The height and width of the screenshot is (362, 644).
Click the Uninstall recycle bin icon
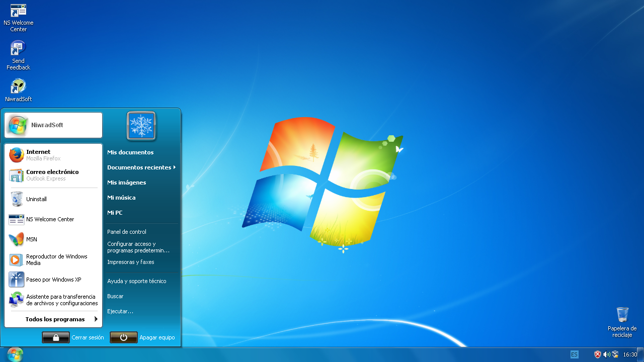(x=17, y=199)
